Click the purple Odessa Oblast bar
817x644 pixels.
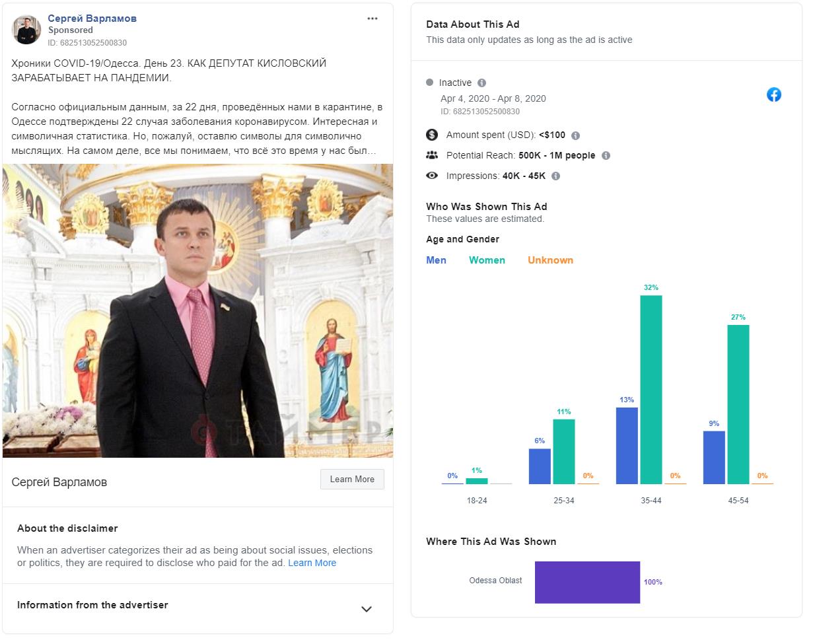pos(587,582)
